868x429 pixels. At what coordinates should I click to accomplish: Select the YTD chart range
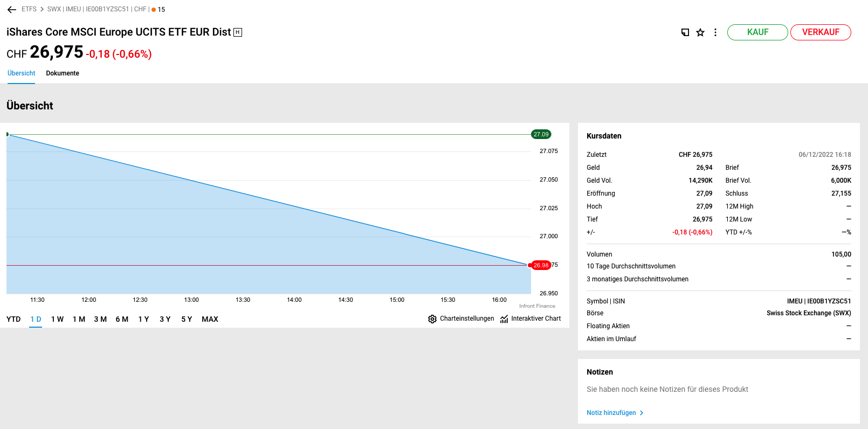pyautogui.click(x=13, y=319)
